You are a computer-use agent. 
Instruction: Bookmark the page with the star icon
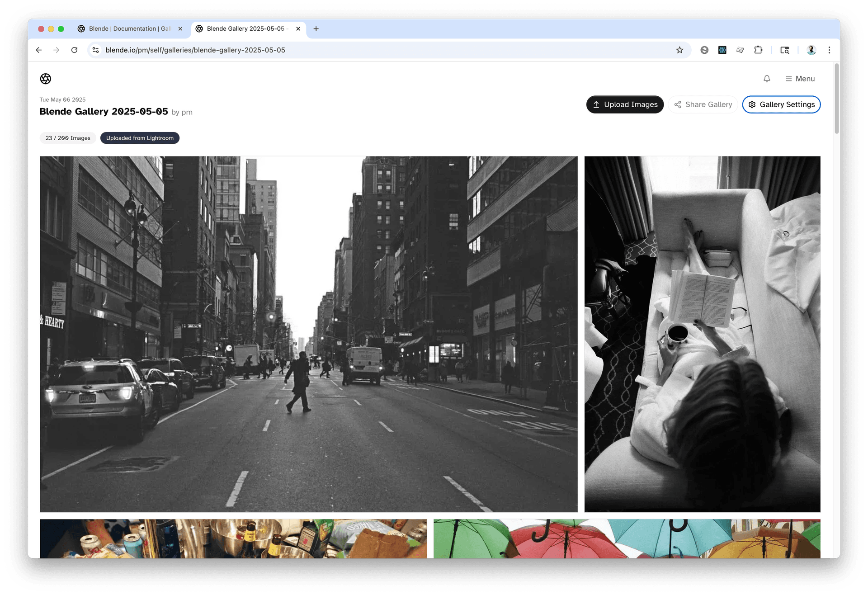tap(679, 50)
